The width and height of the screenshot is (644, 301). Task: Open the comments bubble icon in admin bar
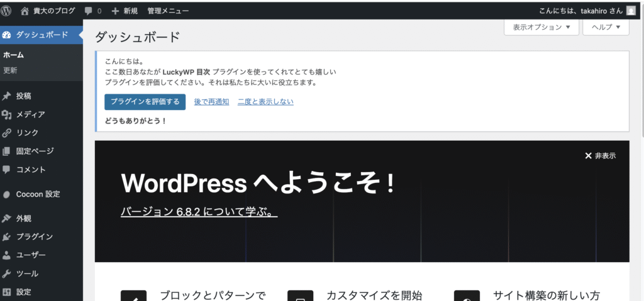coord(88,11)
